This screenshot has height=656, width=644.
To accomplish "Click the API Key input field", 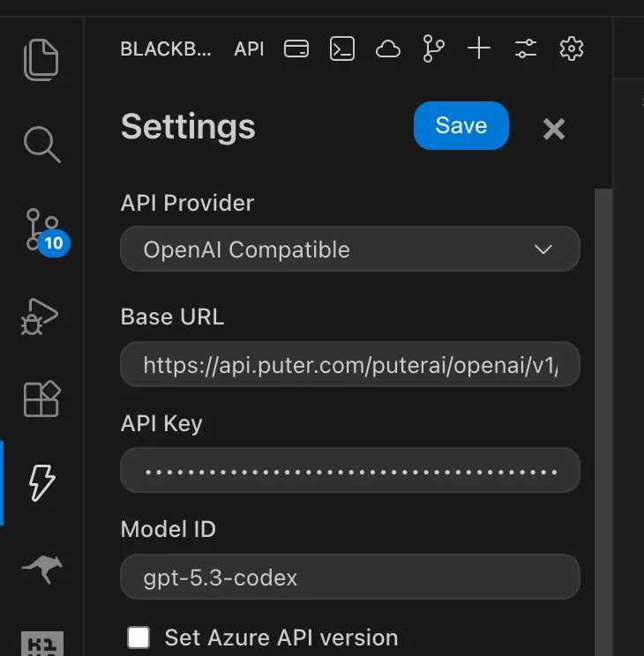I will tap(350, 470).
